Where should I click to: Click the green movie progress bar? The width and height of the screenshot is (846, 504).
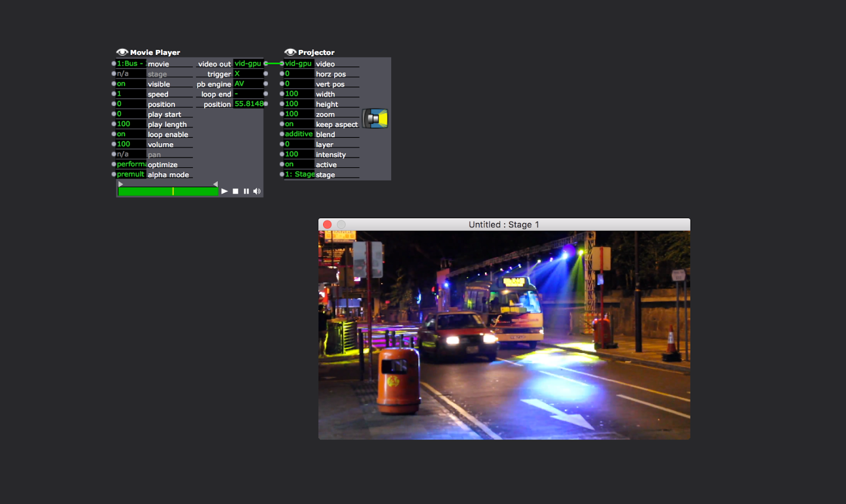pos(168,191)
